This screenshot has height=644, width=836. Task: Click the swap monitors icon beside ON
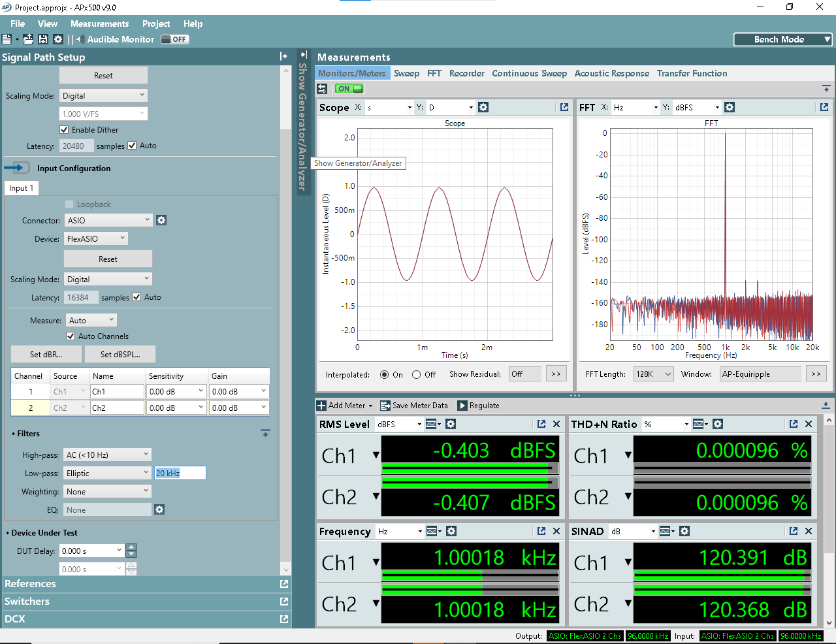coord(322,89)
